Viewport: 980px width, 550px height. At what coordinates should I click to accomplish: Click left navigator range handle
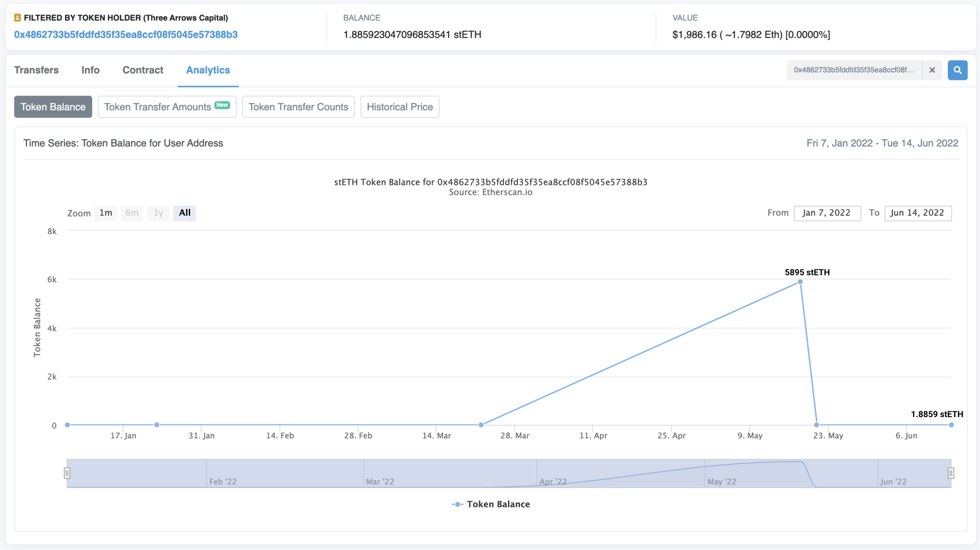coord(67,473)
